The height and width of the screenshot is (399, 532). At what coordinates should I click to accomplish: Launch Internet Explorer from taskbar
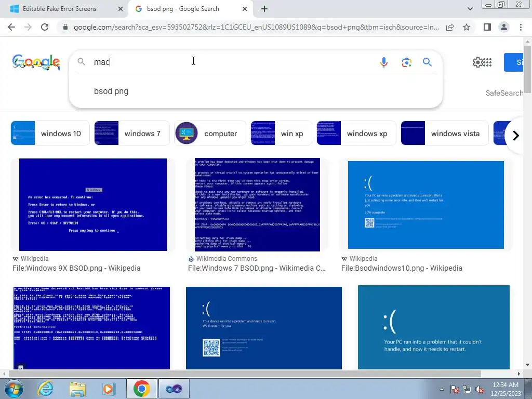pos(46,389)
